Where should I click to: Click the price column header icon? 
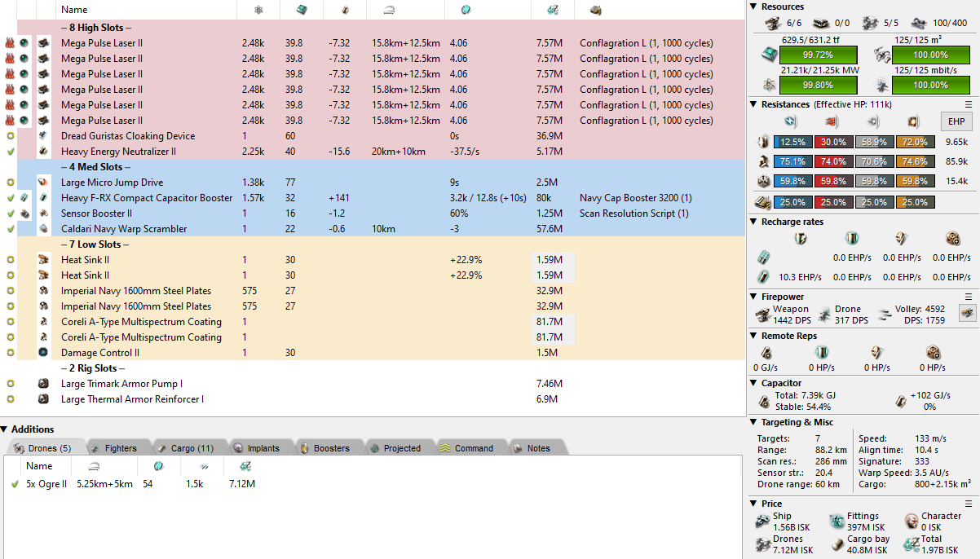551,10
